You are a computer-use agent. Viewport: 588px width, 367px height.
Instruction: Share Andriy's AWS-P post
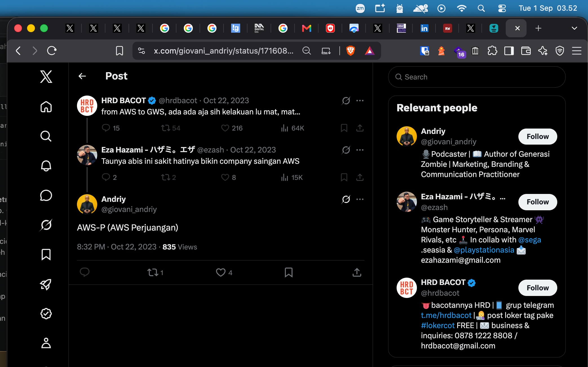(x=357, y=272)
